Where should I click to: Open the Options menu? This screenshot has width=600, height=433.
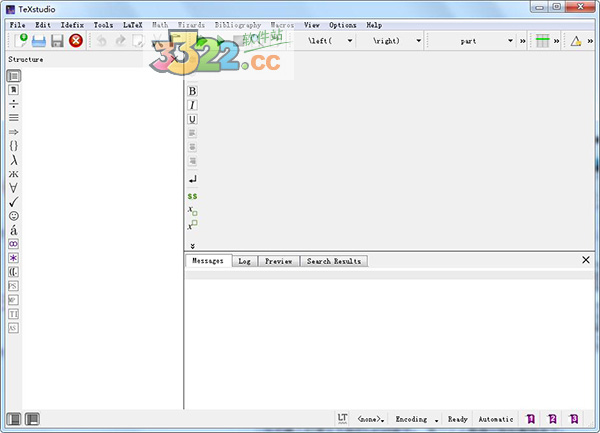pos(342,25)
